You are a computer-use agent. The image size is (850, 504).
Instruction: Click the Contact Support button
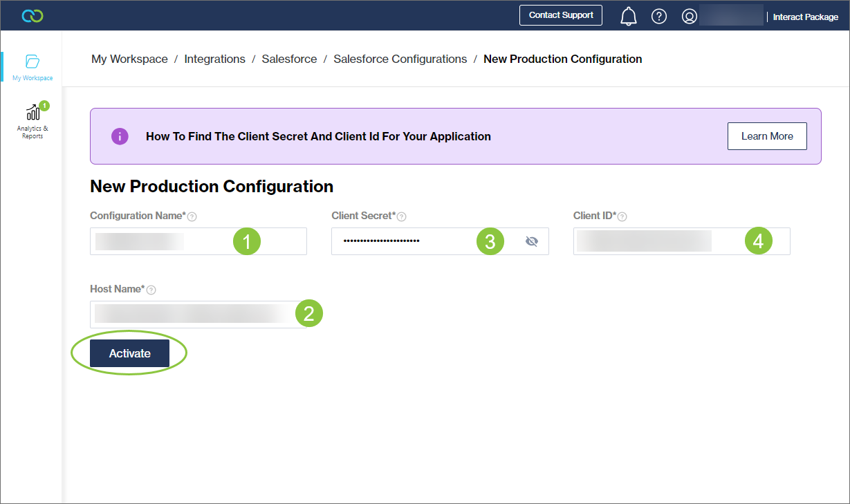point(561,15)
